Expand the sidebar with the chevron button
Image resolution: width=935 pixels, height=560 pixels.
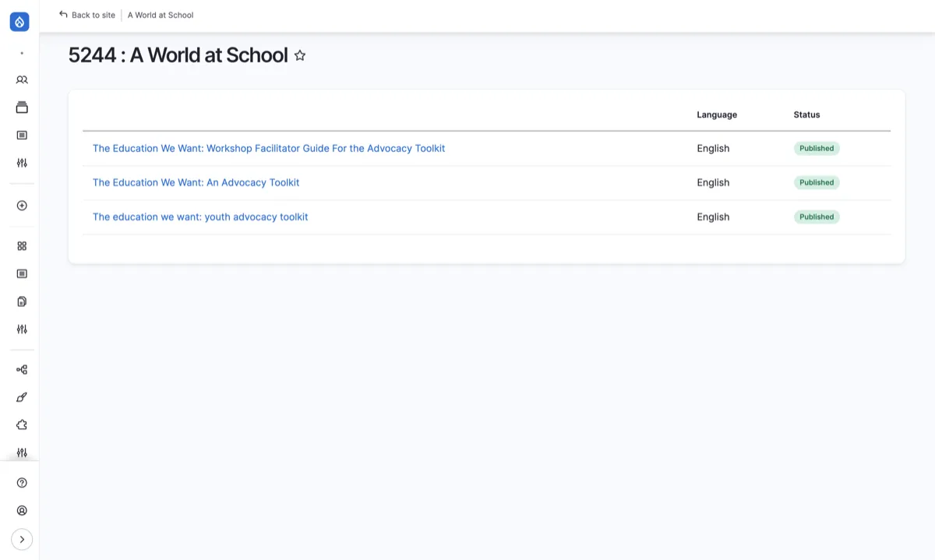(x=22, y=539)
